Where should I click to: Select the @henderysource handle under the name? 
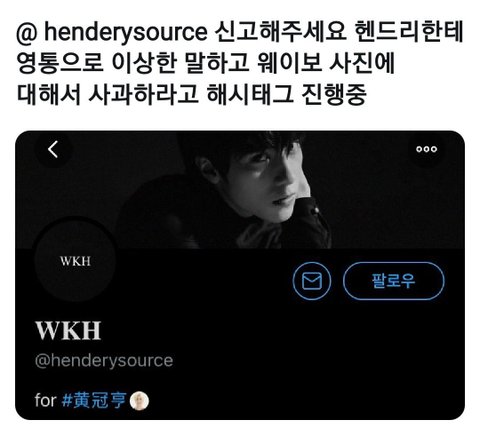(104, 360)
